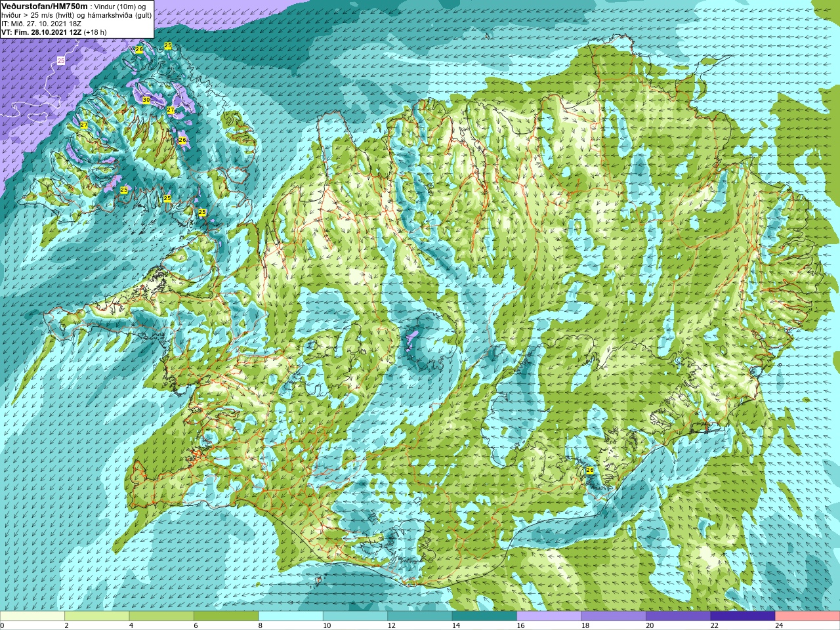Screen dimensions: 840x630
Task: Click the '14' value on the color scale
Action: point(456,625)
